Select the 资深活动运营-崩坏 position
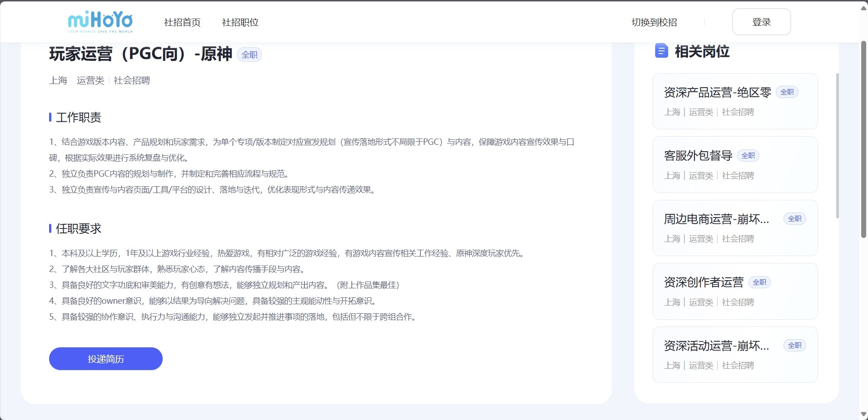The height and width of the screenshot is (420, 868). tap(716, 346)
